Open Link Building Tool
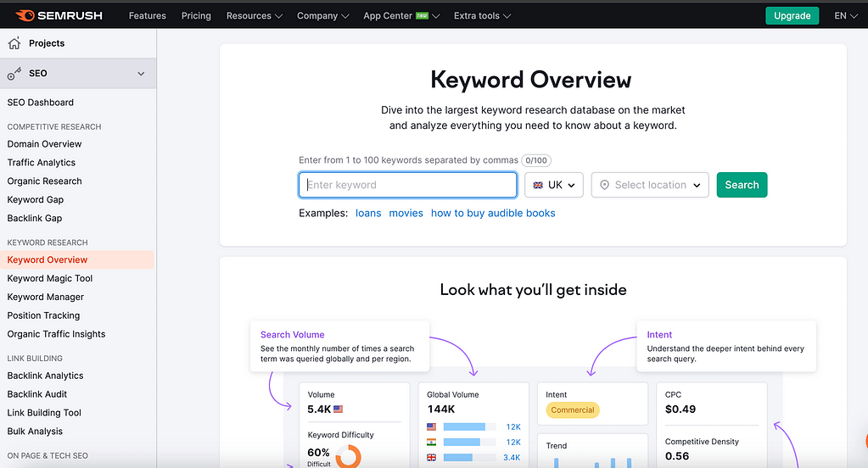 [44, 413]
